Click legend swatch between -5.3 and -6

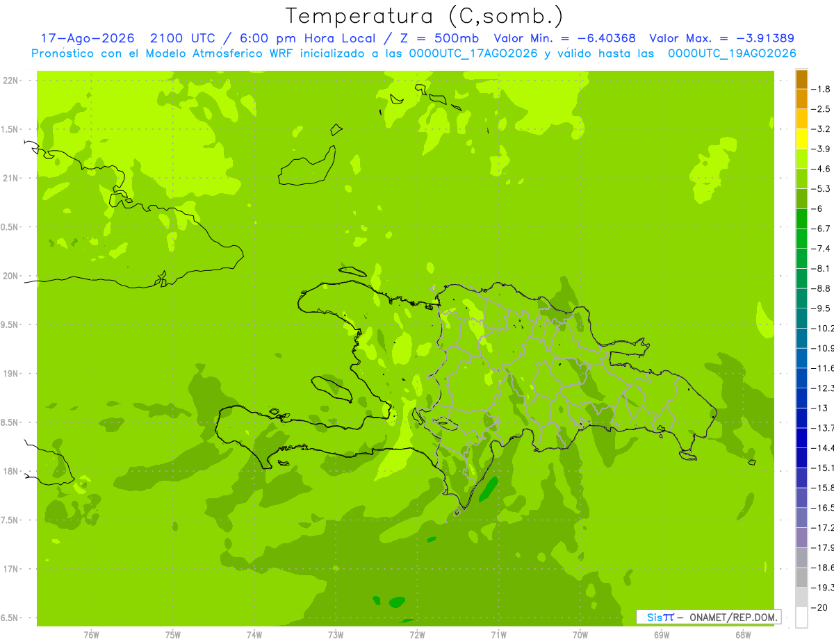pos(801,199)
